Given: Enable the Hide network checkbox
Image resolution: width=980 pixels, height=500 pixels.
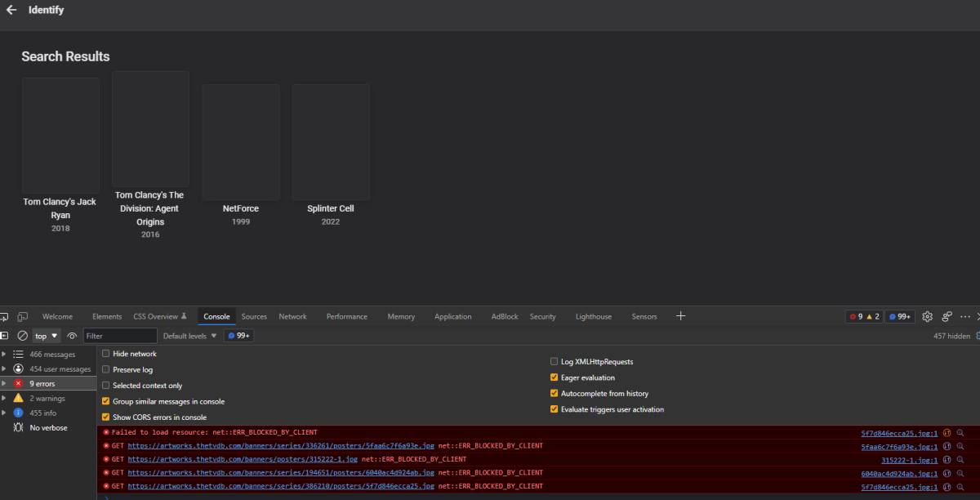Looking at the screenshot, I should (x=106, y=354).
